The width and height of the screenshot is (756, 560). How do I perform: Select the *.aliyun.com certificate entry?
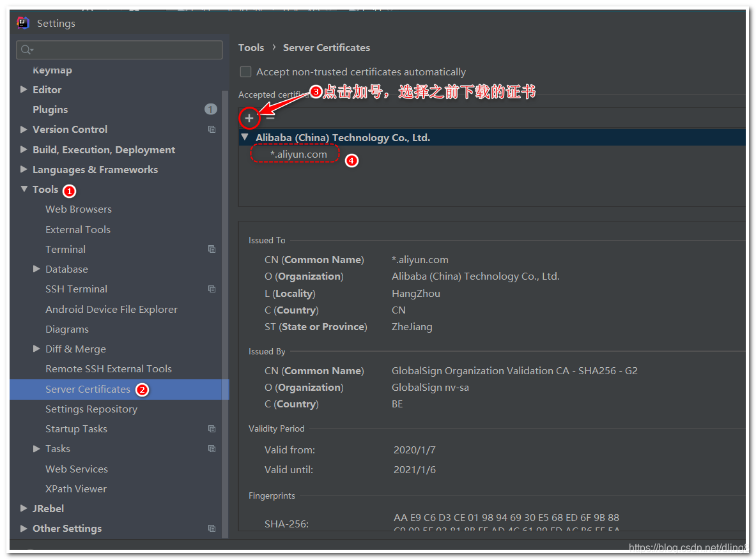point(298,155)
